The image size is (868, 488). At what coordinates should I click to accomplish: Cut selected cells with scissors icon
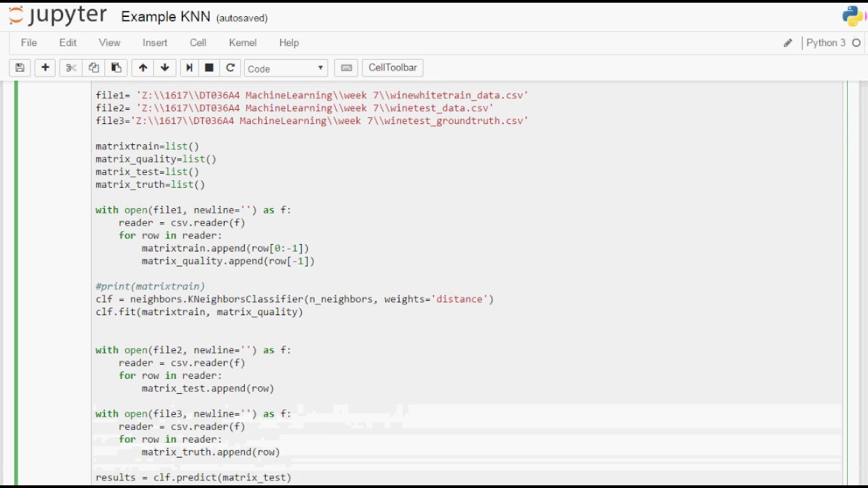click(x=71, y=68)
